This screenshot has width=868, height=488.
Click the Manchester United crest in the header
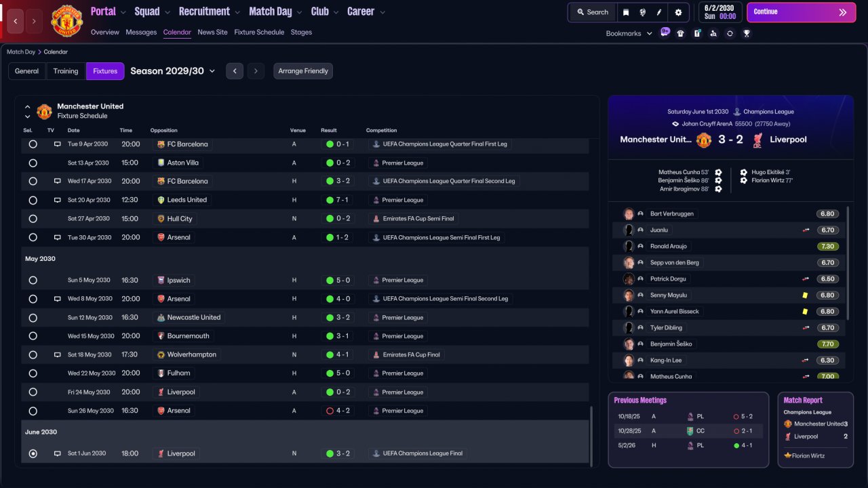[66, 21]
